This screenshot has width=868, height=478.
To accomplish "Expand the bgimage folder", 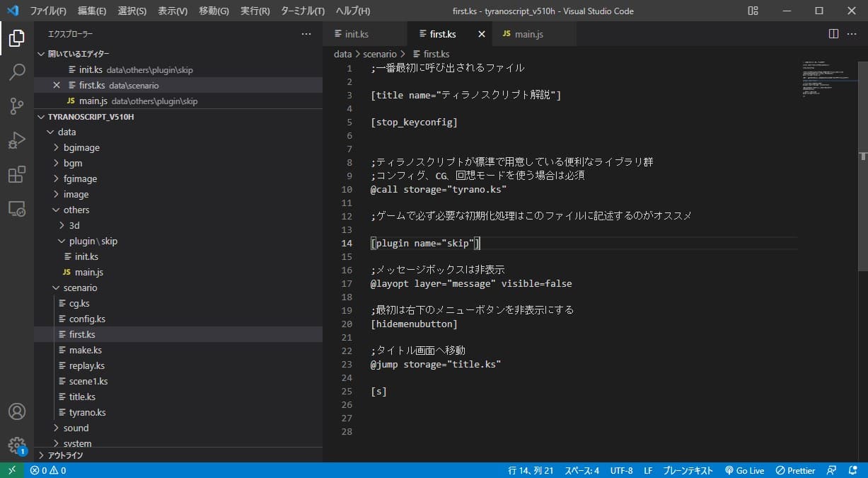I will tap(81, 147).
